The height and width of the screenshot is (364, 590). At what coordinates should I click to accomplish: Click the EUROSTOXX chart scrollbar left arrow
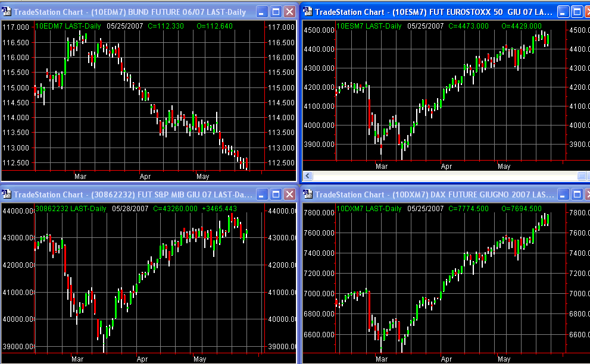click(308, 176)
